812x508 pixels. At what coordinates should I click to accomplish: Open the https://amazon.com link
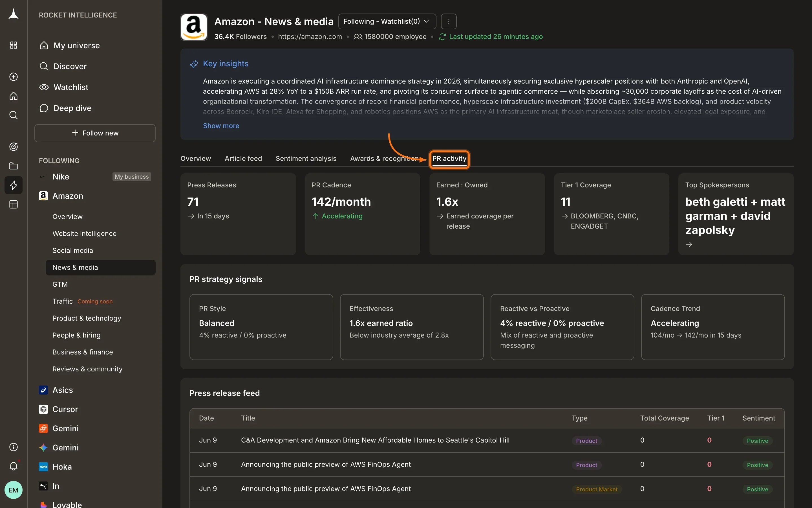point(310,37)
